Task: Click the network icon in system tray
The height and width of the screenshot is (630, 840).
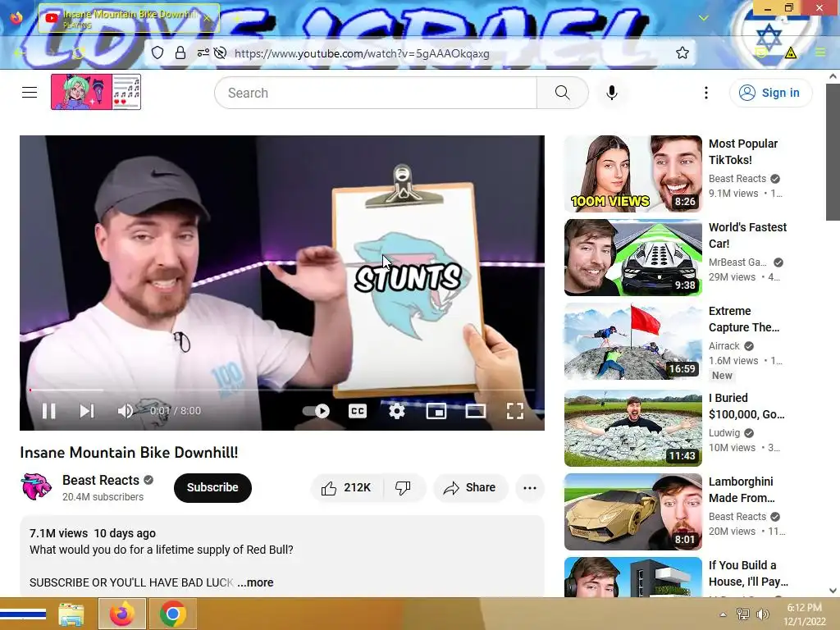Action: (x=743, y=614)
